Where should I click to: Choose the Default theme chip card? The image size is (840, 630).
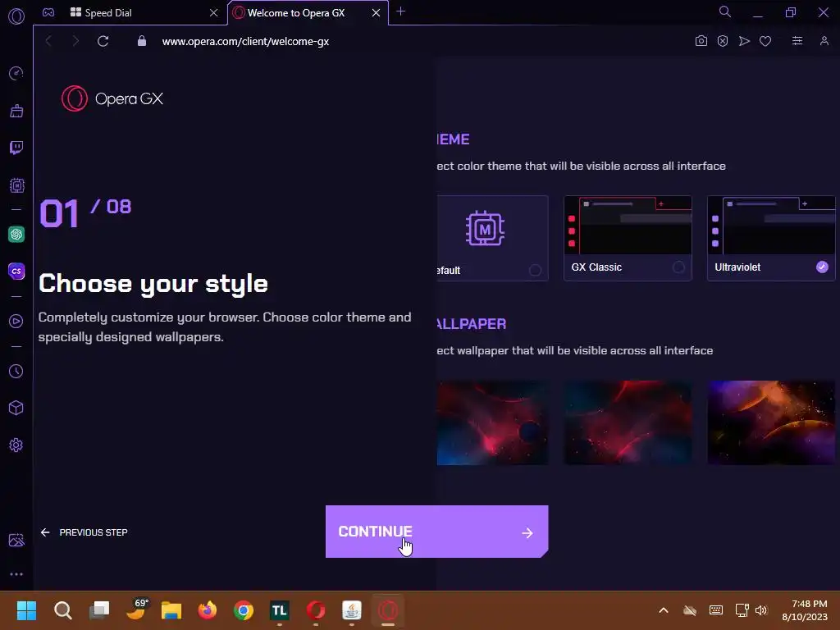coord(492,238)
